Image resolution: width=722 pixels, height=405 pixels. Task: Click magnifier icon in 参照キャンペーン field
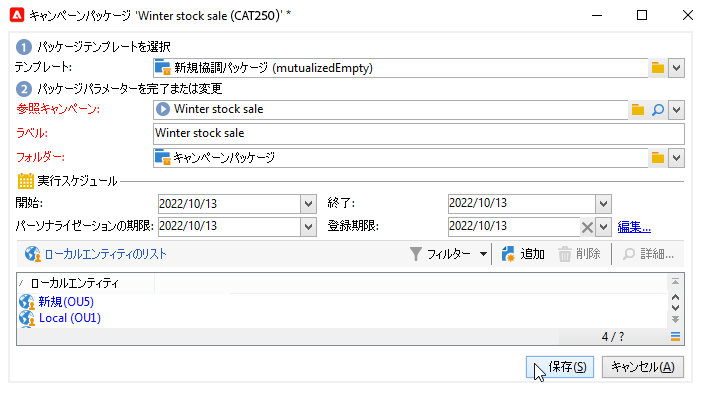pyautogui.click(x=657, y=109)
